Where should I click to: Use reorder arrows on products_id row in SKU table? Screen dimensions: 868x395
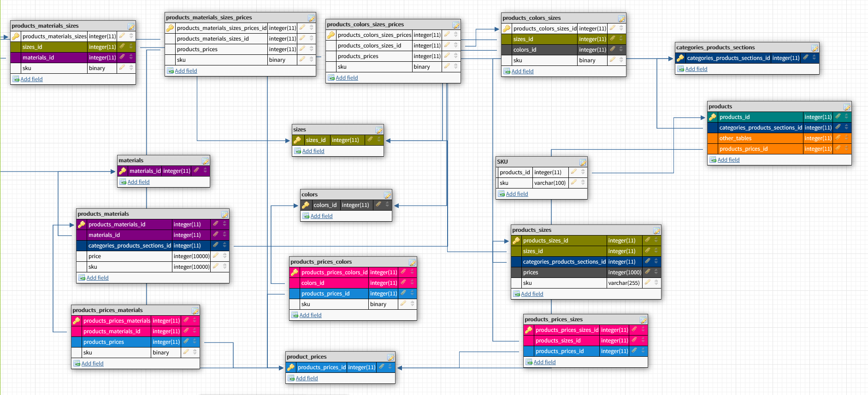coord(583,172)
